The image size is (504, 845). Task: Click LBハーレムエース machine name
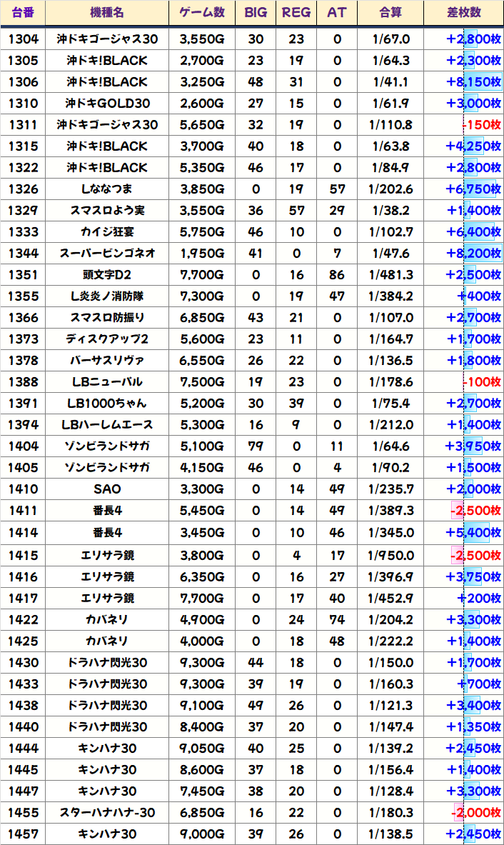click(x=107, y=425)
